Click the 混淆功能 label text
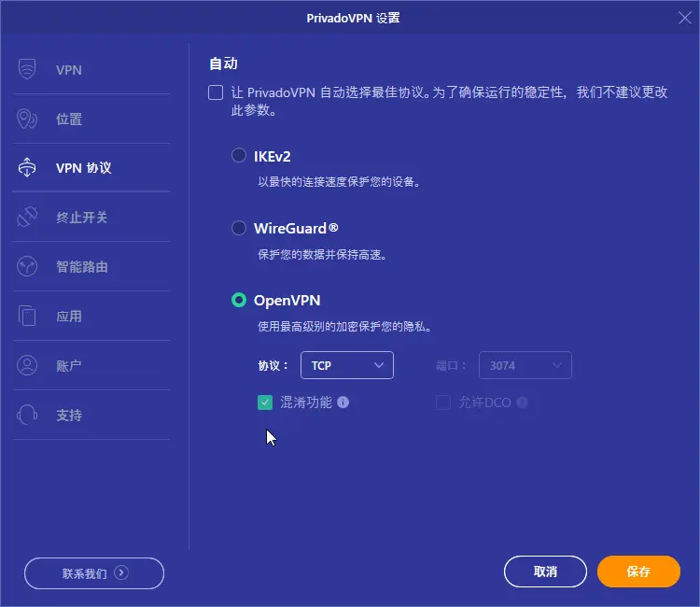Screen dimensions: 700x607 click(x=306, y=402)
